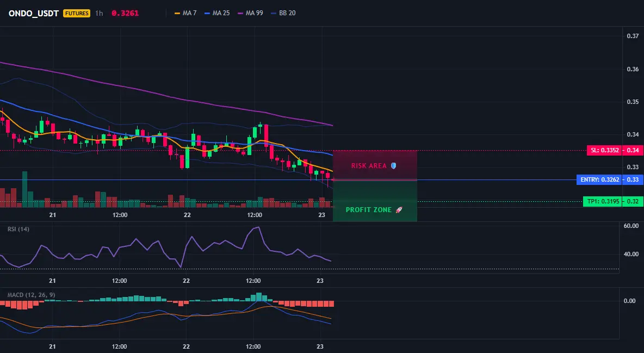Click the 0.37 price axis label
The width and height of the screenshot is (644, 353).
(x=633, y=36)
